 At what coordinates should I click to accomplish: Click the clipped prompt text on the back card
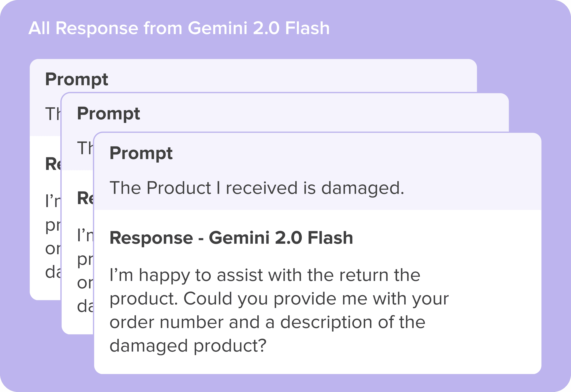click(x=53, y=114)
